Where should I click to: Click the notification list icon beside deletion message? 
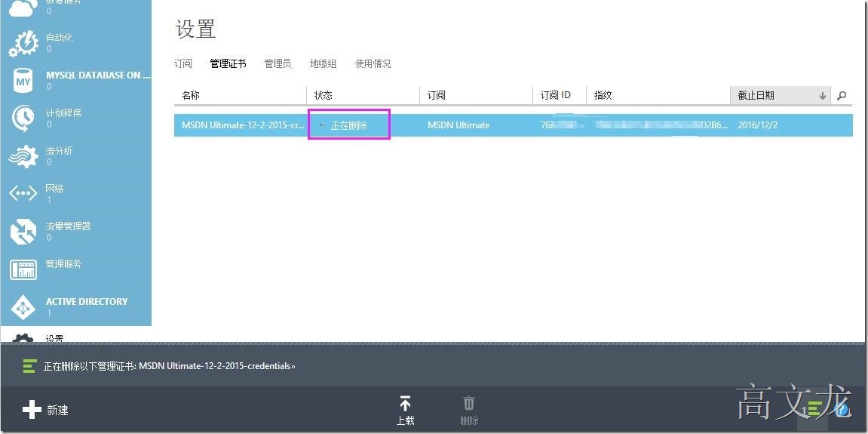click(x=29, y=366)
